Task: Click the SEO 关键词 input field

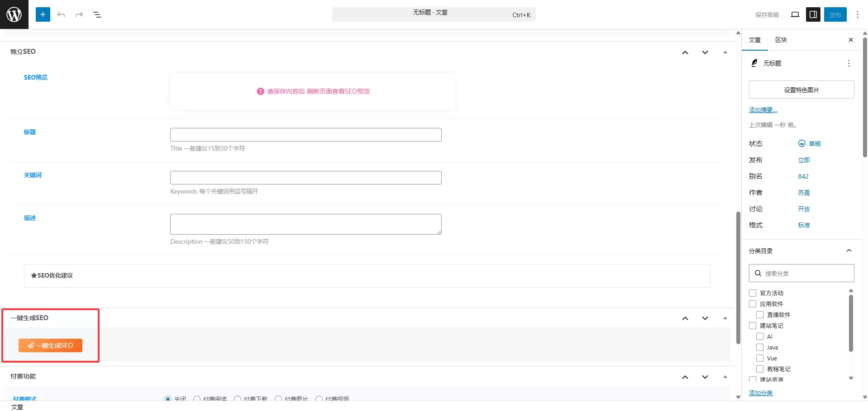Action: (305, 178)
